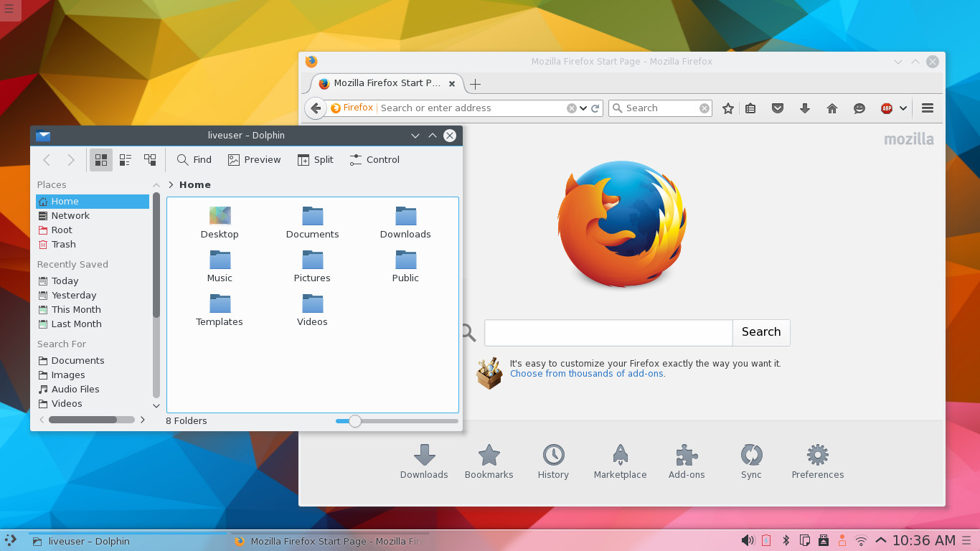Select the Pictures folder icon

click(312, 259)
